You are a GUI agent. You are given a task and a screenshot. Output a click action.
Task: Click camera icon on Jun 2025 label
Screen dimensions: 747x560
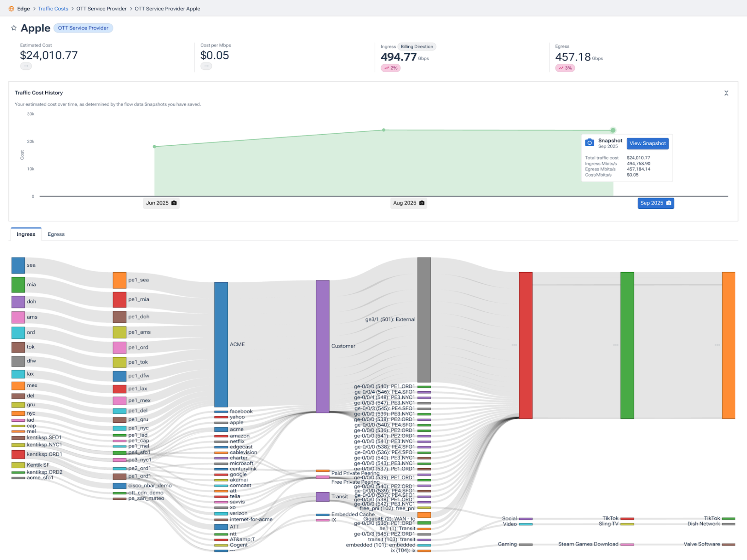(174, 203)
